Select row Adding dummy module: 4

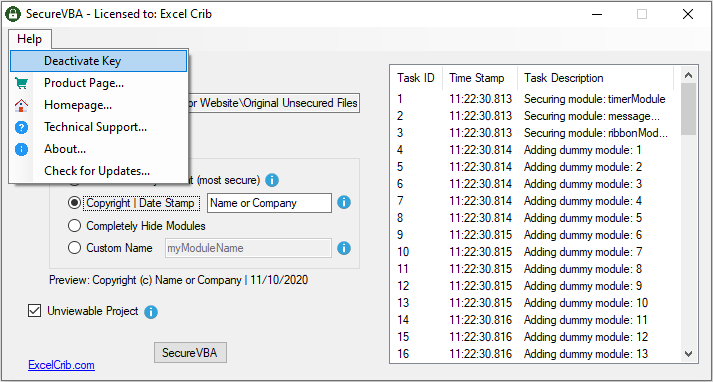[536, 201]
